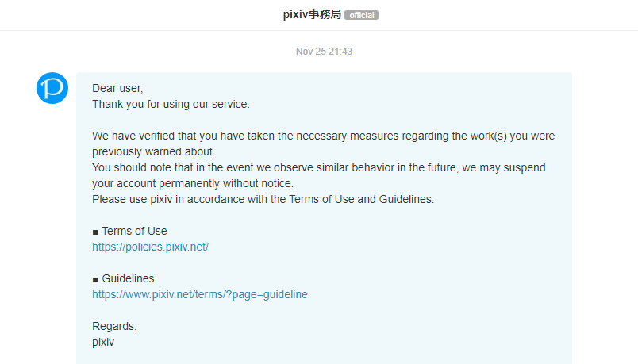Click the 'official' badge beside the sender name
Viewport: 638px width, 364px height.
pyautogui.click(x=361, y=15)
